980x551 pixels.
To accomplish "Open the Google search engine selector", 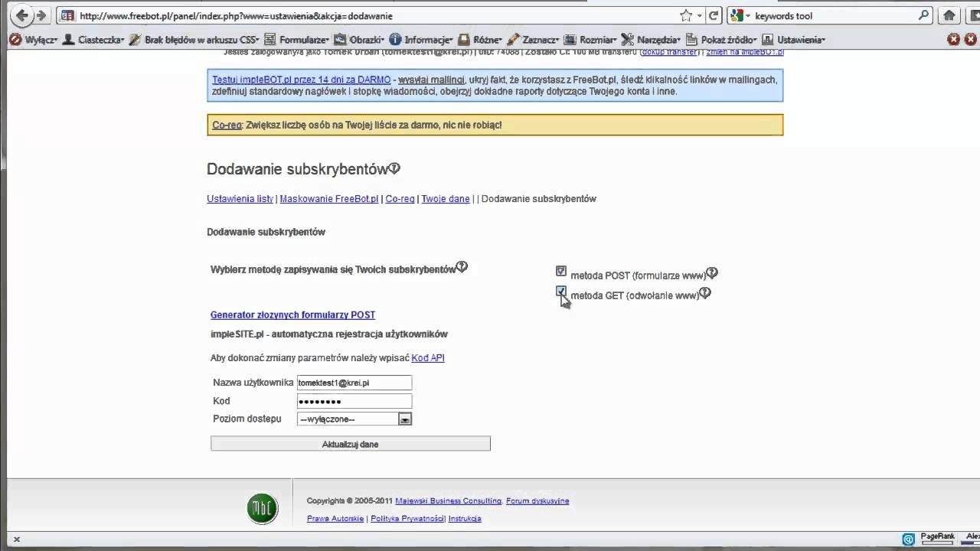I will tap(740, 15).
